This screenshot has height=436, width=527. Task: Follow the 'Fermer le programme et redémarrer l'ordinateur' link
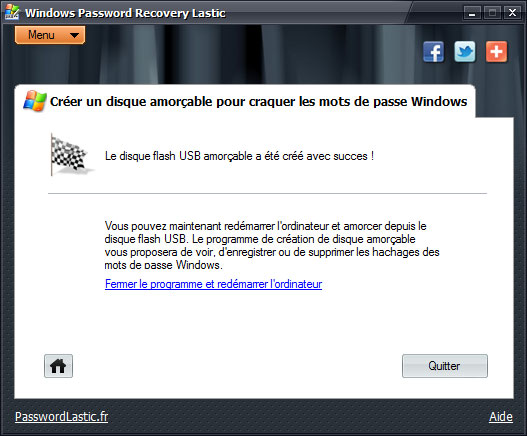[x=213, y=284]
